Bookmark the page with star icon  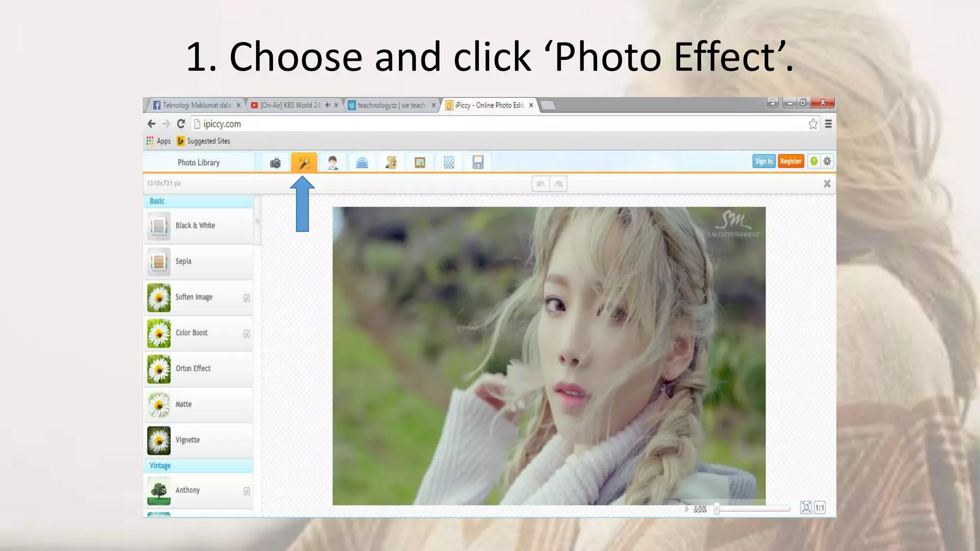click(813, 124)
